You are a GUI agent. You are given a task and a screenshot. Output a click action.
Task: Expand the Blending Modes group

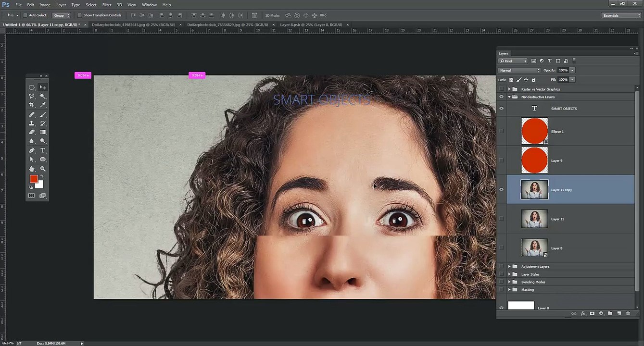click(x=509, y=282)
